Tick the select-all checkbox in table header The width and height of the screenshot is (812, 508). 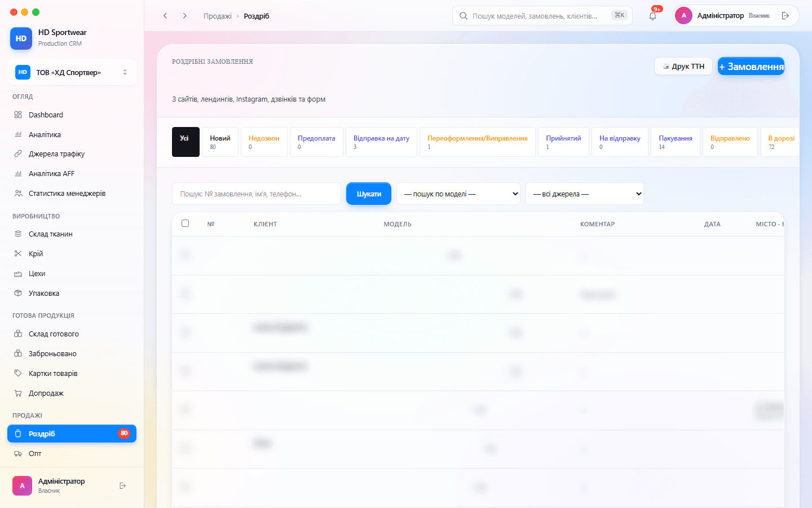185,224
